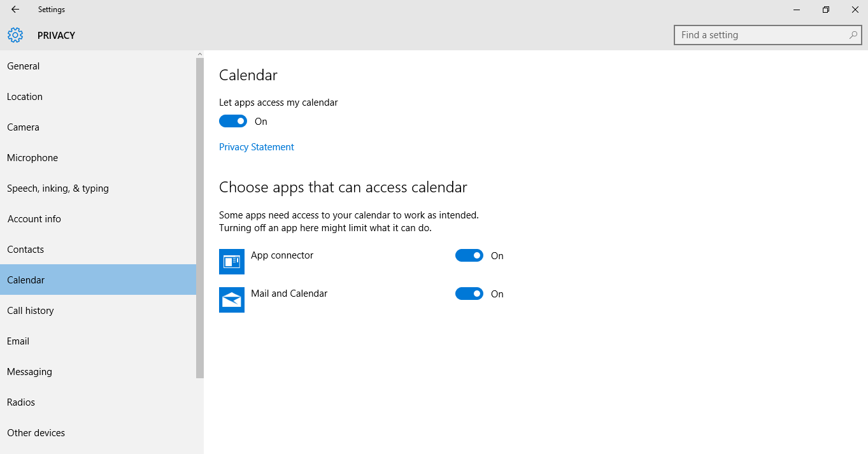This screenshot has height=454, width=868.
Task: Click the Find a setting search box
Action: coord(768,35)
